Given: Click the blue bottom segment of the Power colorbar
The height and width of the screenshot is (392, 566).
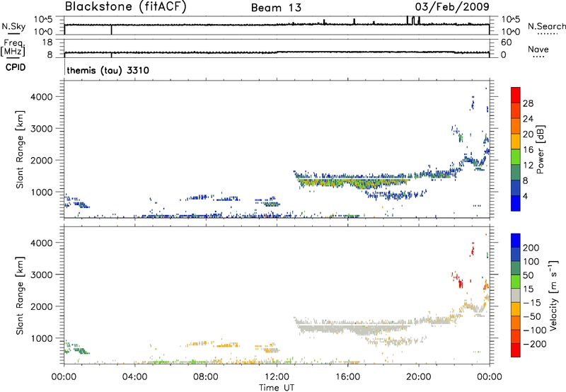Looking at the screenshot, I should [x=516, y=203].
